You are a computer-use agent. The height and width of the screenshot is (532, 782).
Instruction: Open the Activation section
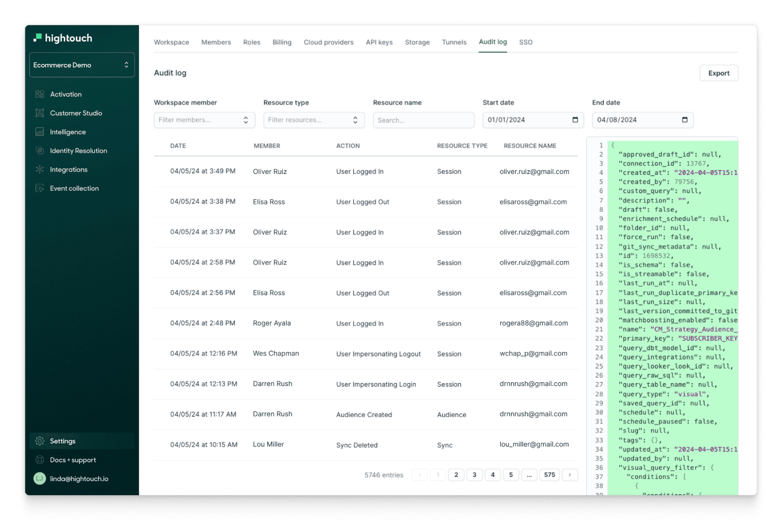click(40, 94)
